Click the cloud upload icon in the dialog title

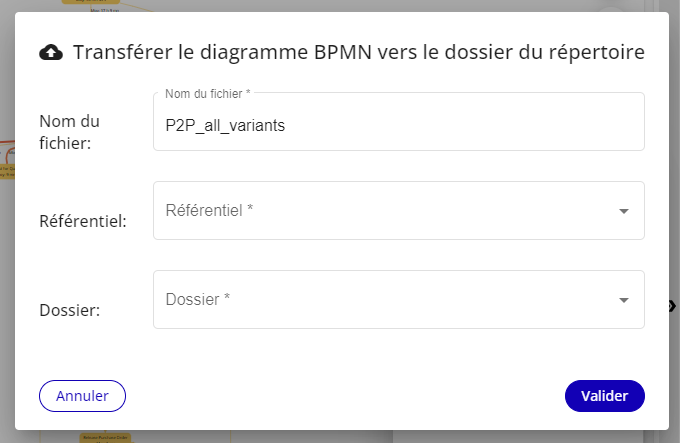[49, 52]
